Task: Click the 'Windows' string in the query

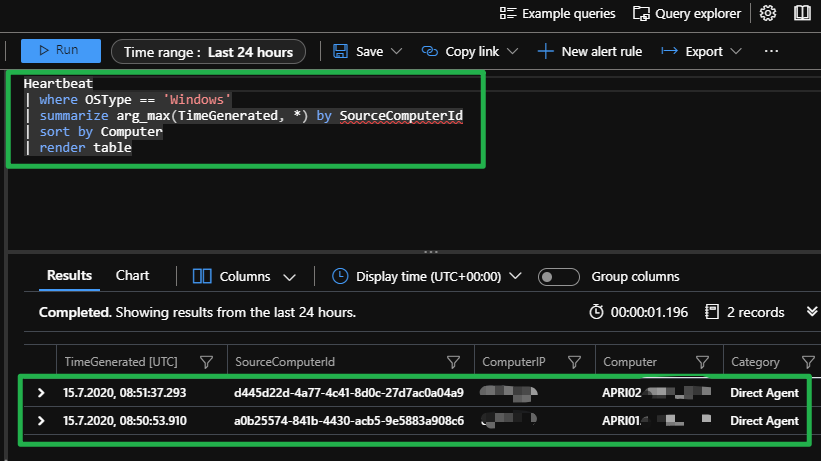Action: click(197, 100)
